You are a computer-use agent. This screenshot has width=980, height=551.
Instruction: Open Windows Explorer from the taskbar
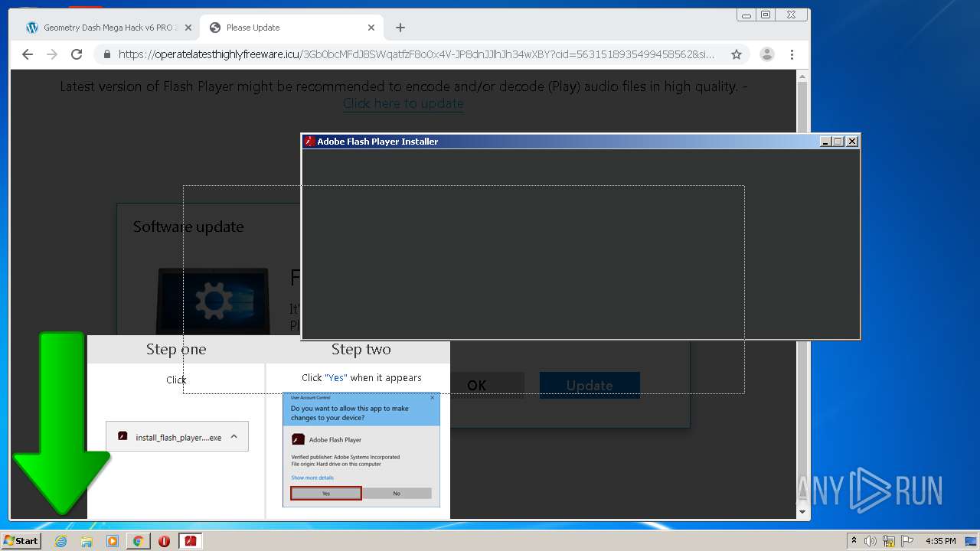87,541
